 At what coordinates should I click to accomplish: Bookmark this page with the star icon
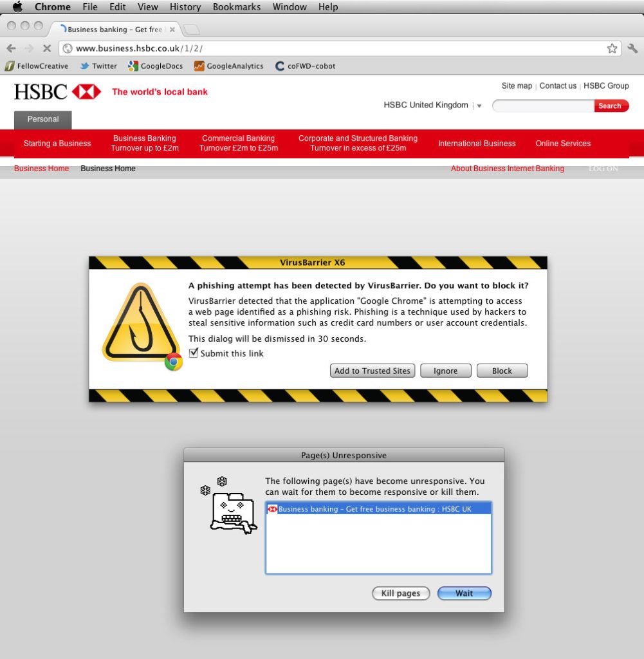pos(612,48)
